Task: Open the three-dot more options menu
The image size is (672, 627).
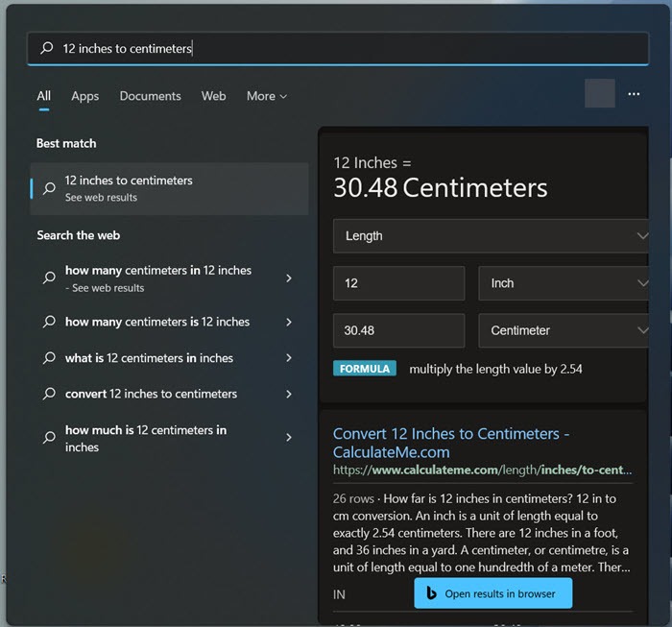Action: pyautogui.click(x=634, y=94)
